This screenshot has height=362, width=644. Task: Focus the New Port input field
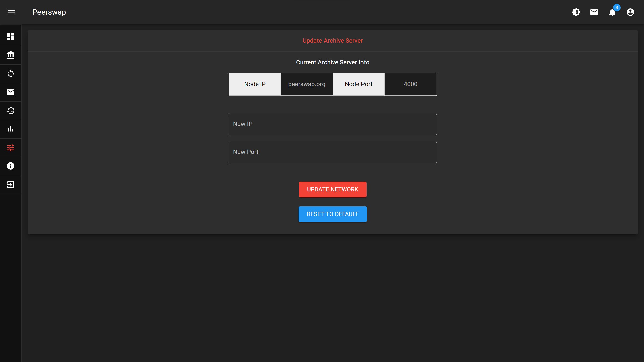coord(333,152)
